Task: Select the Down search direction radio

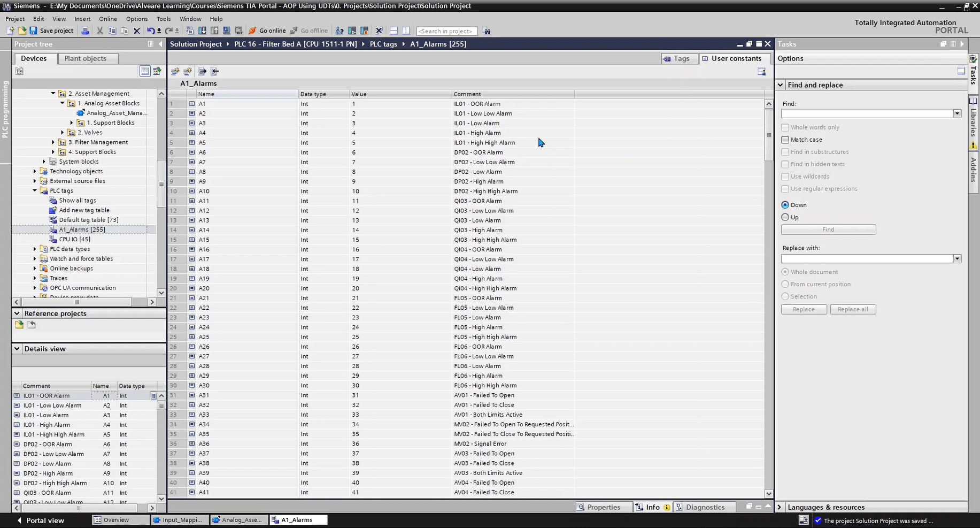Action: point(785,205)
